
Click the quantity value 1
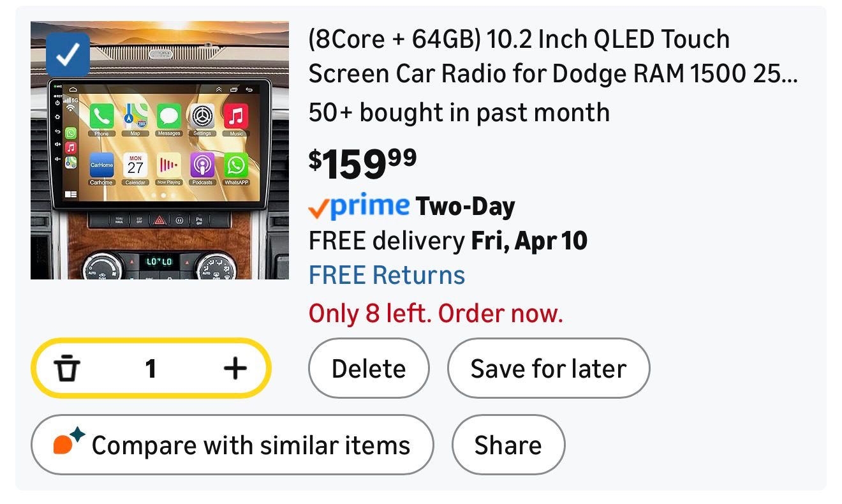tap(151, 368)
